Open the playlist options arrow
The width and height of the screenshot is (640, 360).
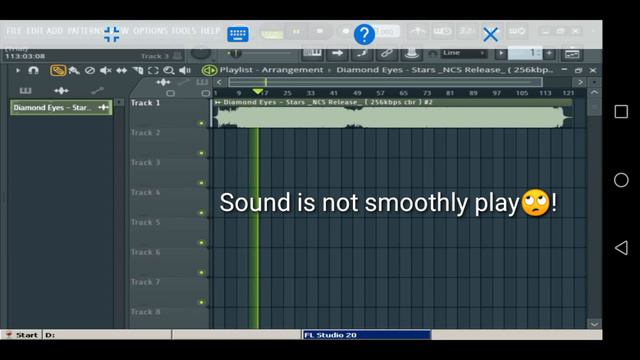click(18, 71)
